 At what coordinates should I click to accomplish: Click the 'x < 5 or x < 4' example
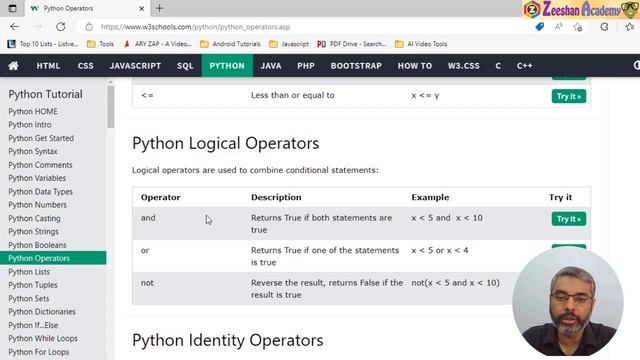coord(440,250)
